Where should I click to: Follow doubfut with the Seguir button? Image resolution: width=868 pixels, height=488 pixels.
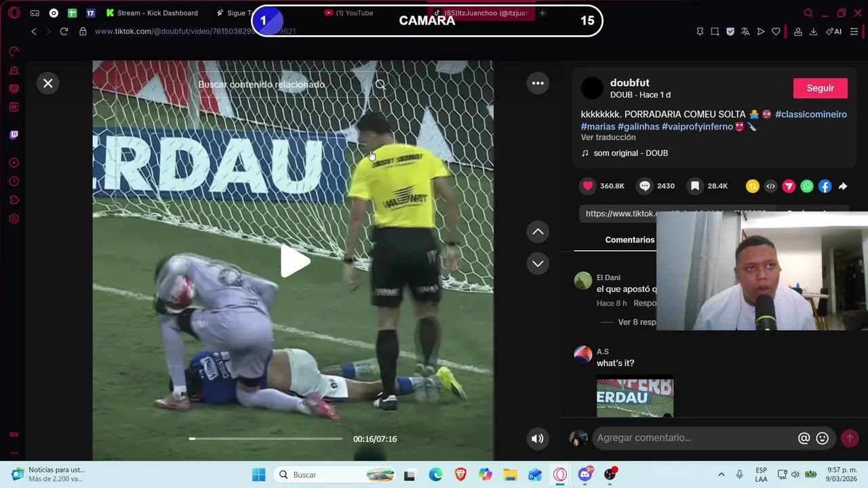coord(821,88)
